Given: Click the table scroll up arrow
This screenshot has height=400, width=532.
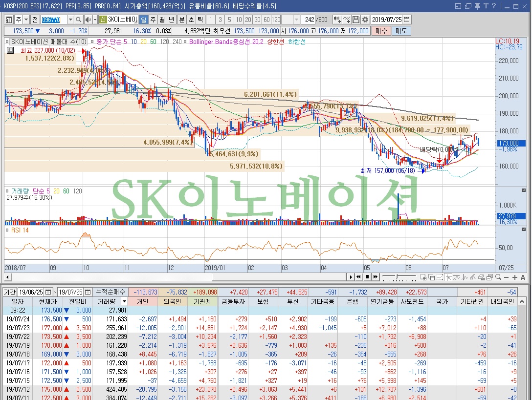Looking at the screenshot, I should [522, 301].
